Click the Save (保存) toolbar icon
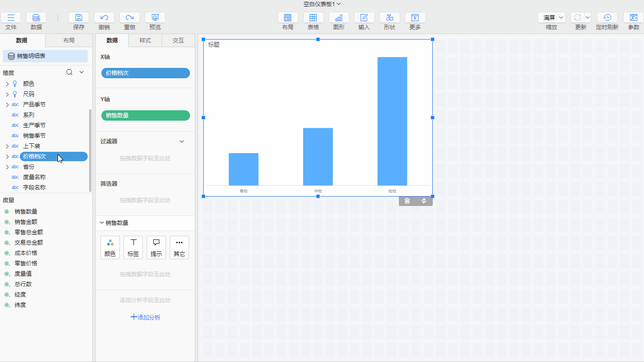The image size is (644, 362). click(x=79, y=18)
